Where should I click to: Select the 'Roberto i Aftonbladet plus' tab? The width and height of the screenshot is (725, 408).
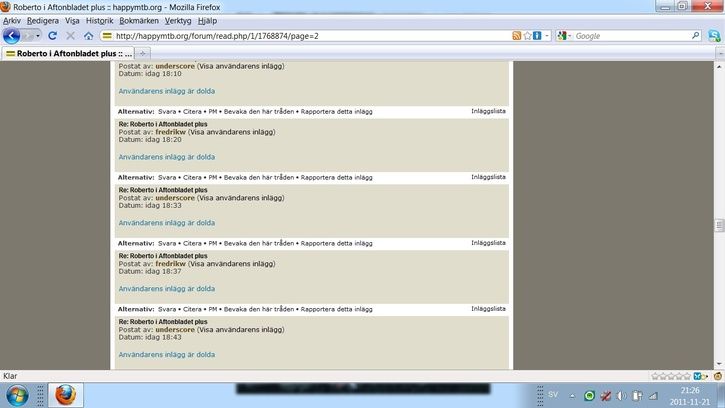click(x=68, y=53)
